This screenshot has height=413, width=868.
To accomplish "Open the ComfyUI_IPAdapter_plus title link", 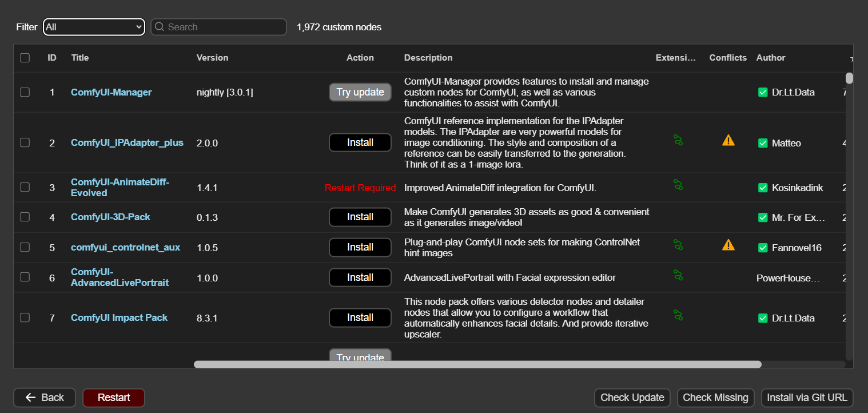I will coord(127,142).
